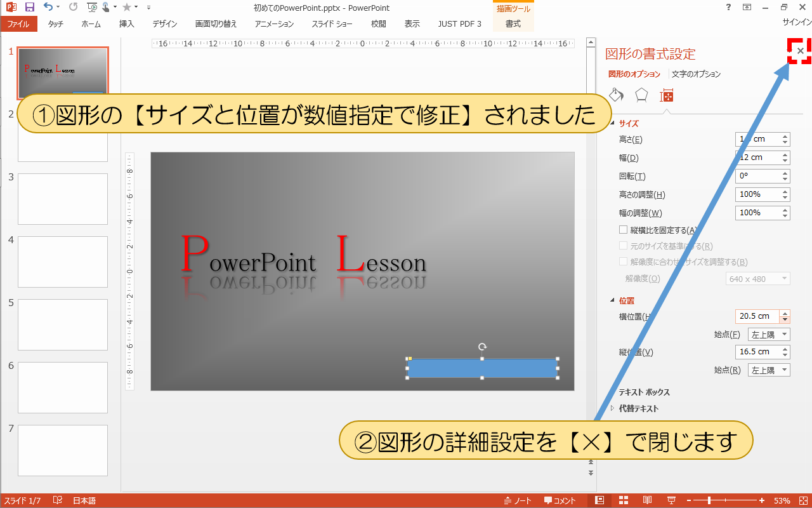Screen dimensions: 812x508
Task: Click the Touch/Mouse mode hand icon
Action: click(x=105, y=8)
